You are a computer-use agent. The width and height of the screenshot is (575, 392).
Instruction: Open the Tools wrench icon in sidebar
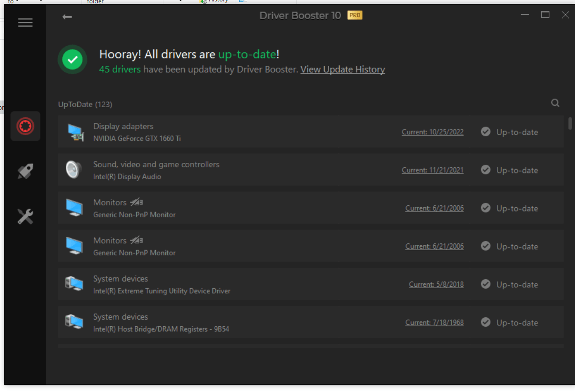coord(25,216)
